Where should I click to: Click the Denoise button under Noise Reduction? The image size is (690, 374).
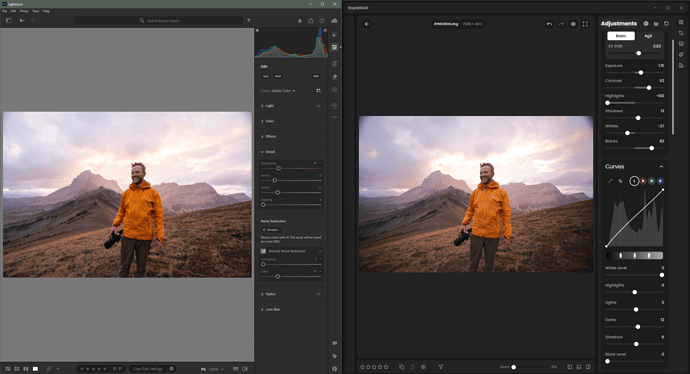pyautogui.click(x=271, y=230)
